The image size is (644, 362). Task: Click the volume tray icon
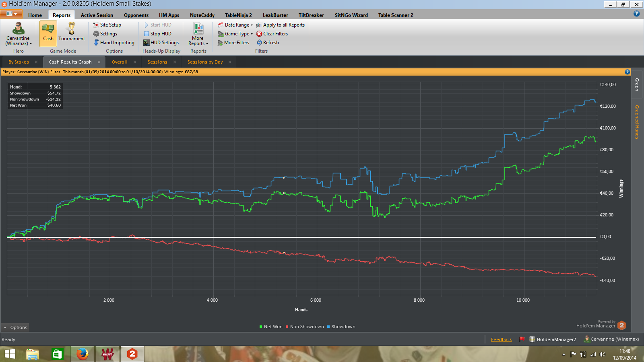tap(603, 354)
